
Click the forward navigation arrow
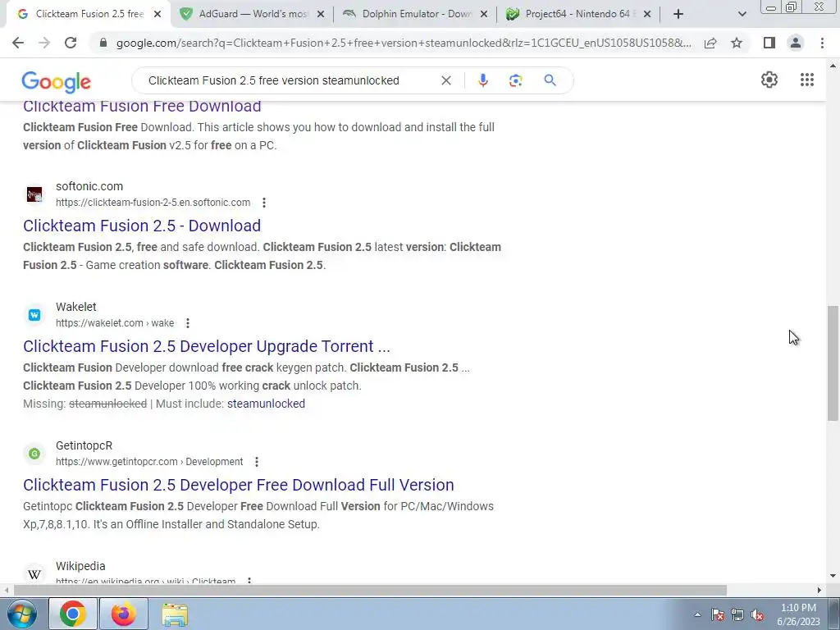pos(44,43)
